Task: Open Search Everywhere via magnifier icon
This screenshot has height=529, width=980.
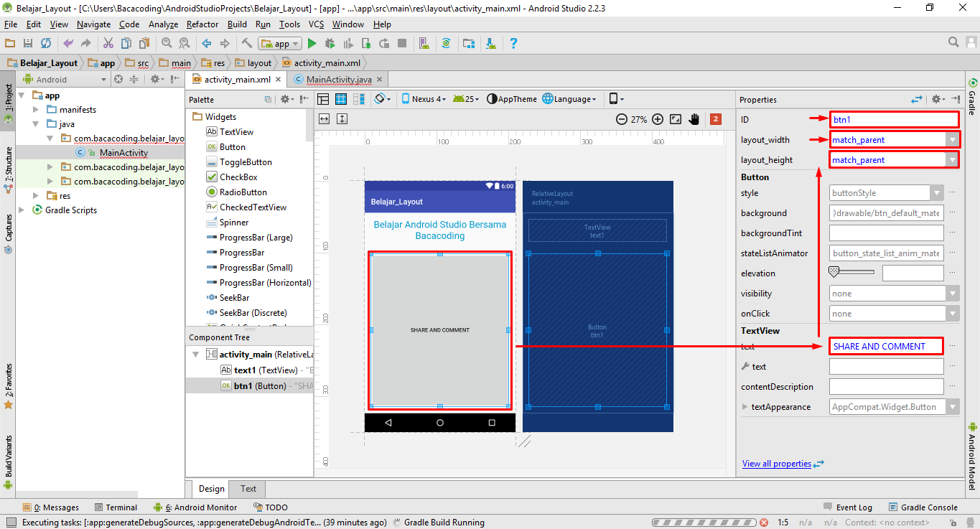Action: click(952, 42)
